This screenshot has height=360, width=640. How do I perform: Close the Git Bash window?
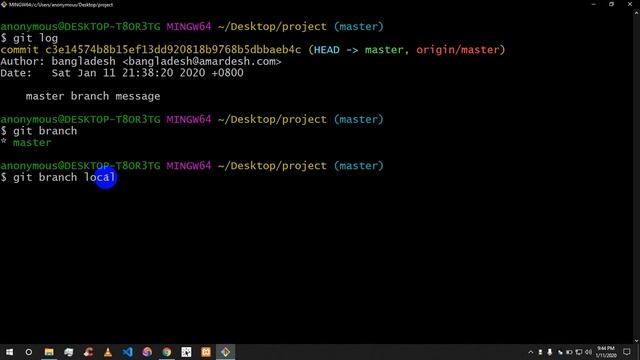pyautogui.click(x=630, y=4)
